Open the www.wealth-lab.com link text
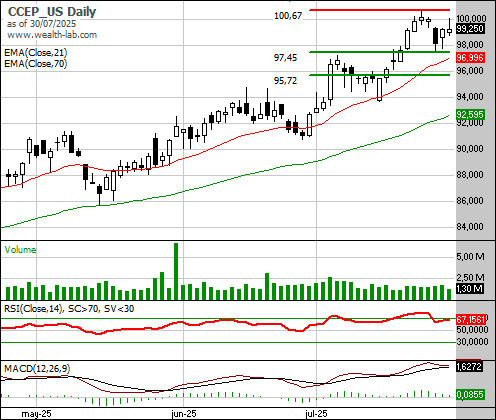The image size is (496, 420). (52, 35)
